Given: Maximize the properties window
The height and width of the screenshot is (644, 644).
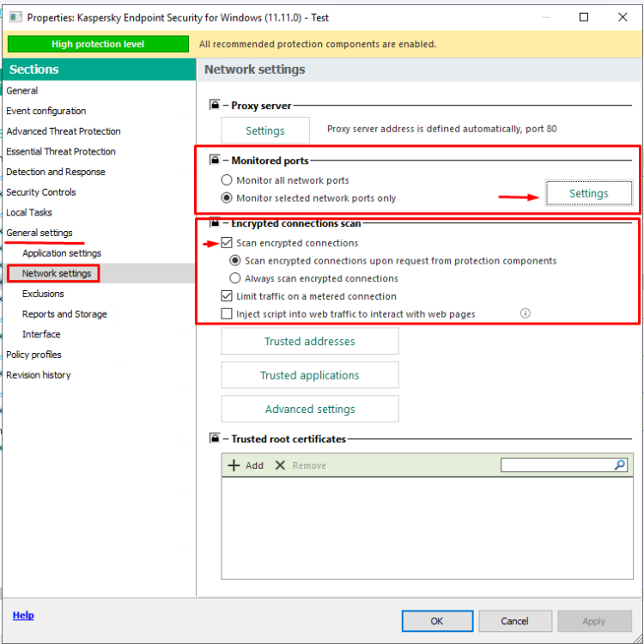Looking at the screenshot, I should click(584, 17).
